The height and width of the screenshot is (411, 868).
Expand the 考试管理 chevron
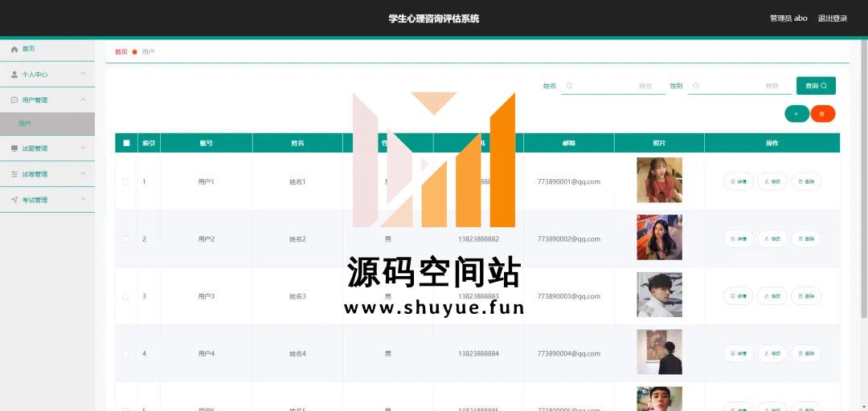tap(83, 200)
